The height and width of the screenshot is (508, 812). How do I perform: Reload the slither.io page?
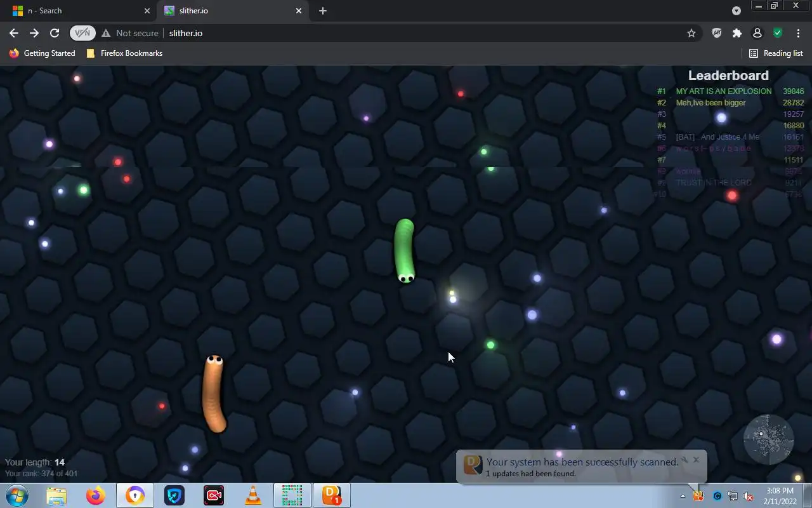pyautogui.click(x=55, y=33)
